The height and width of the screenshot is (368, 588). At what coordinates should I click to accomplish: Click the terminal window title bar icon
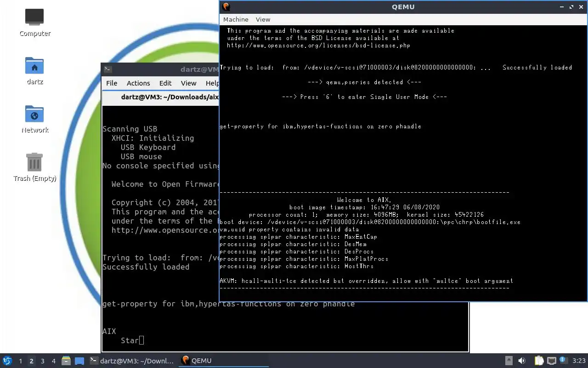107,69
